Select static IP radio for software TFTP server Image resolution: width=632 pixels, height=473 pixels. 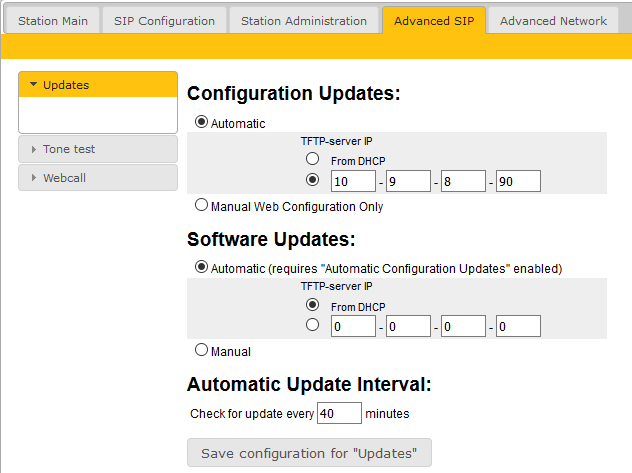[x=313, y=325]
